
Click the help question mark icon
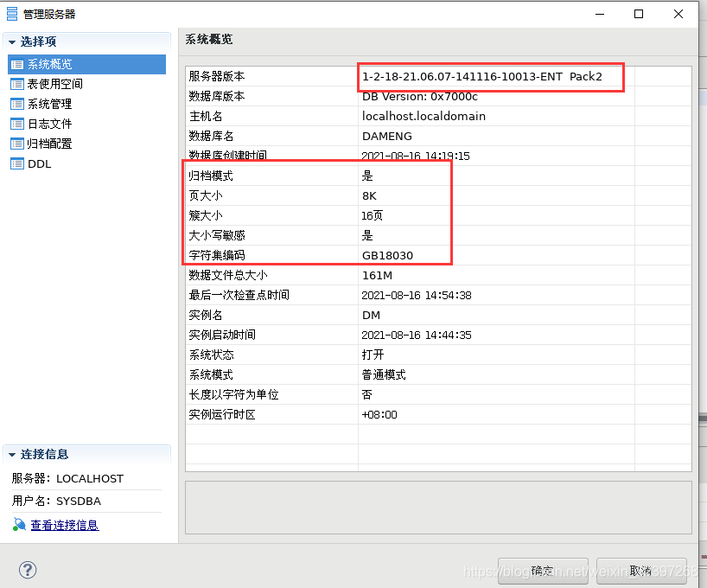pos(28,570)
